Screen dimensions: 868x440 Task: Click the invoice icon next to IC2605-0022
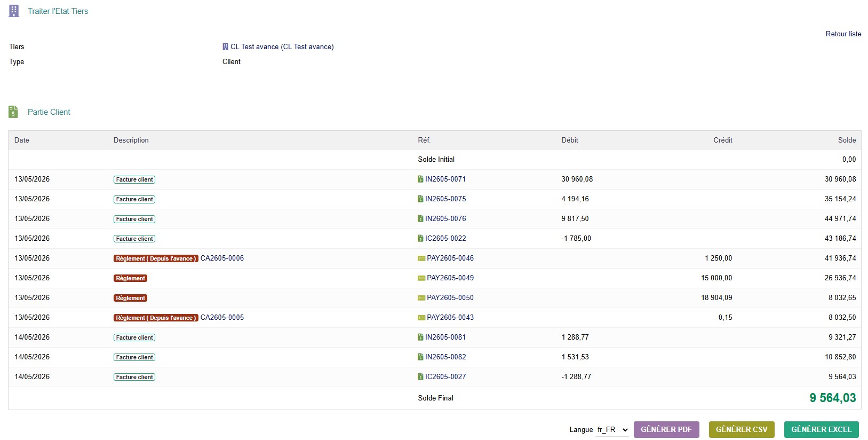click(x=420, y=238)
